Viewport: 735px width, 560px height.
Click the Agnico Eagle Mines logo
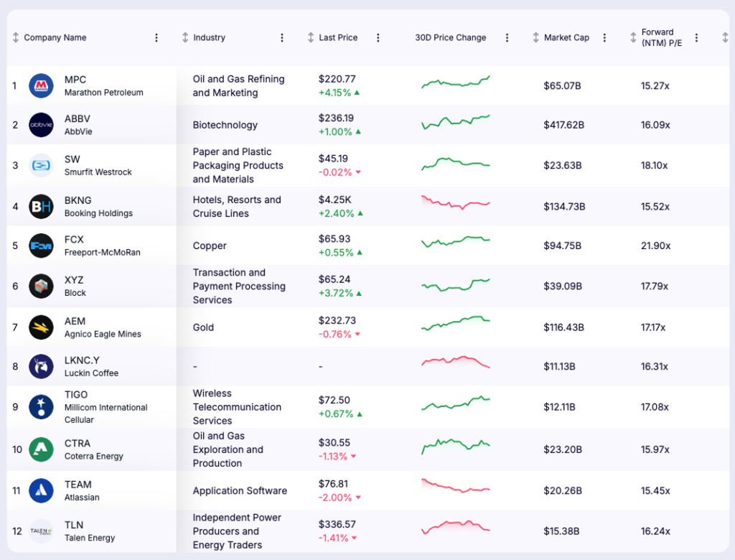39,327
